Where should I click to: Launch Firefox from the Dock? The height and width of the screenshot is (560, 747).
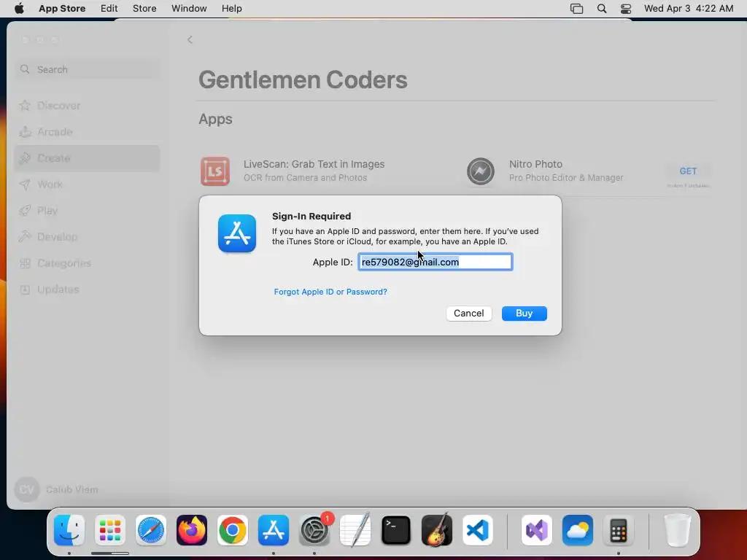coord(192,530)
